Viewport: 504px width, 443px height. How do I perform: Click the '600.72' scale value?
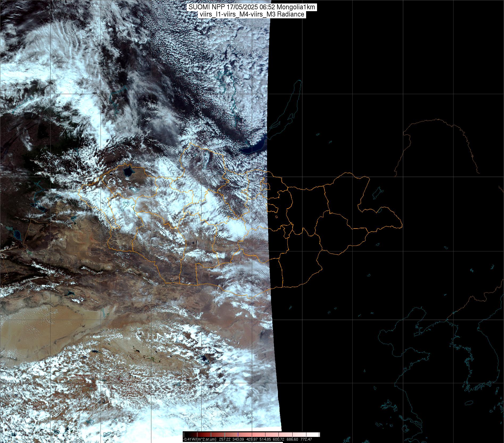278,440
